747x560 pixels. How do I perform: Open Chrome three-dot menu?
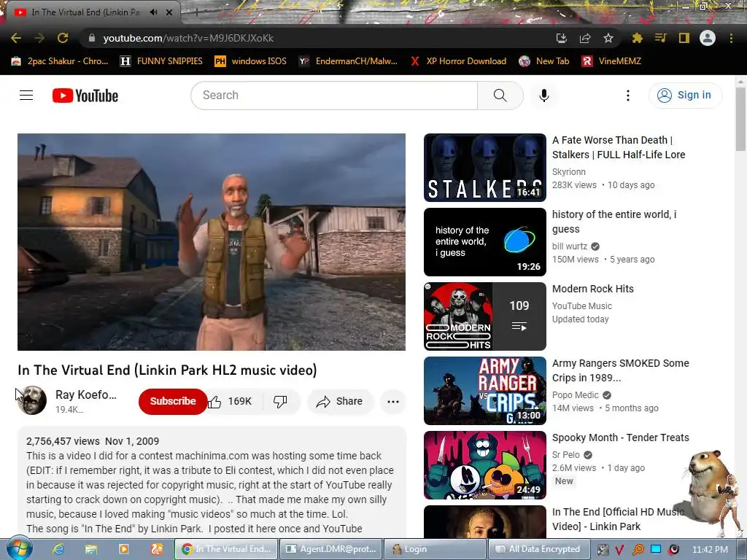coord(731,38)
